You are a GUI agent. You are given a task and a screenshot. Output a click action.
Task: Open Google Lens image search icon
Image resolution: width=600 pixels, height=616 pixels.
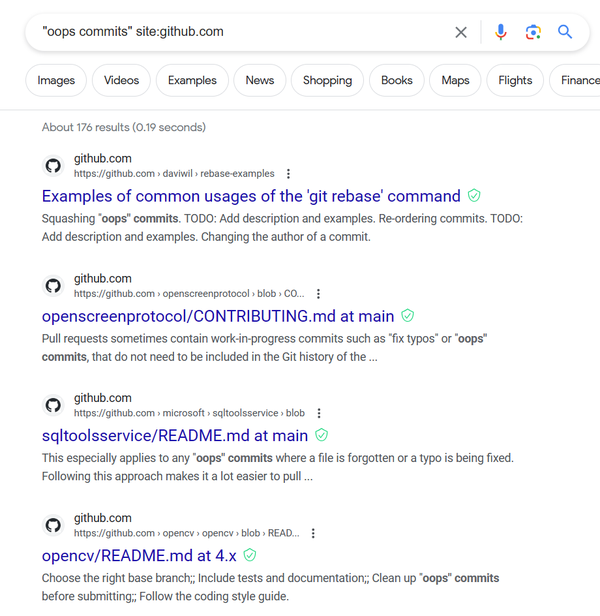click(533, 32)
